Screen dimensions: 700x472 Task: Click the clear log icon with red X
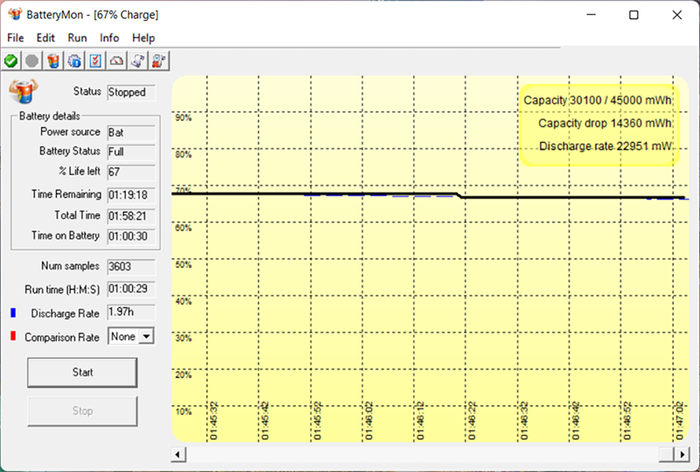(158, 61)
